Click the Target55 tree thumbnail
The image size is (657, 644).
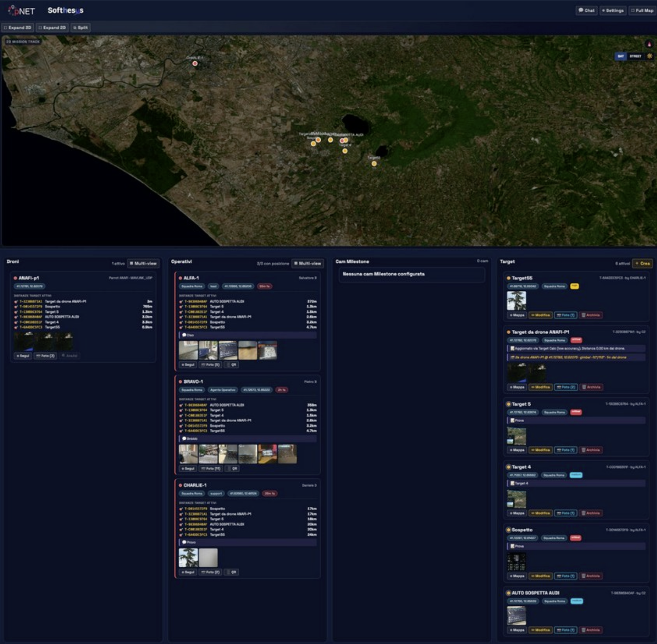pos(517,300)
